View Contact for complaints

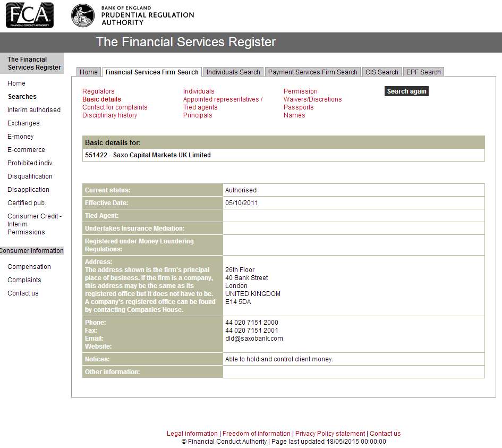coord(115,107)
